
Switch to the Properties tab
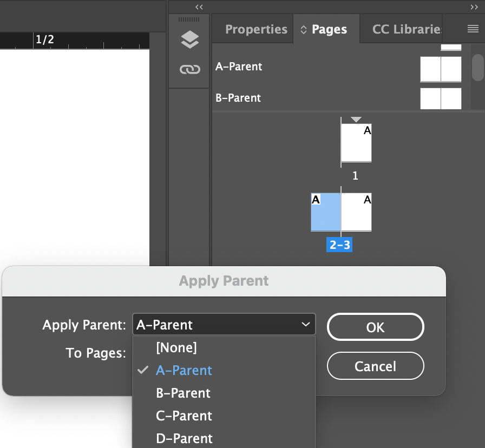pos(256,29)
